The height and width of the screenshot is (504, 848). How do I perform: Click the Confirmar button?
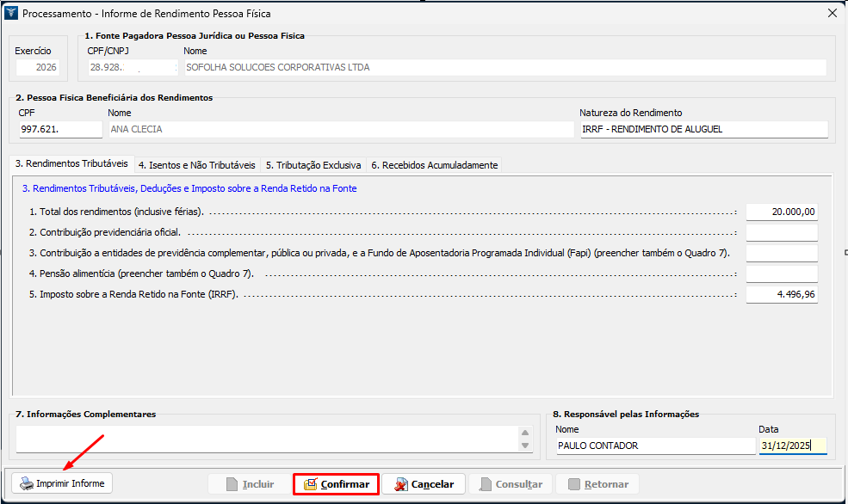(x=336, y=484)
